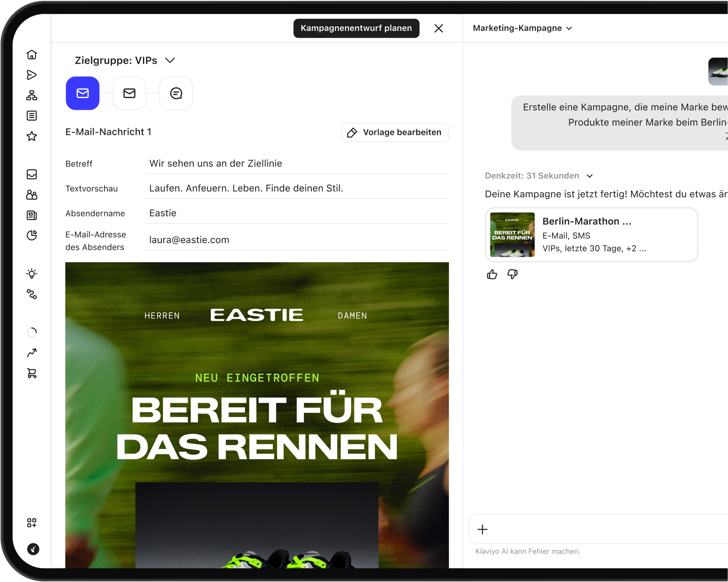Viewport: 728px width, 582px height.
Task: Close the campaign draft panel
Action: (439, 28)
